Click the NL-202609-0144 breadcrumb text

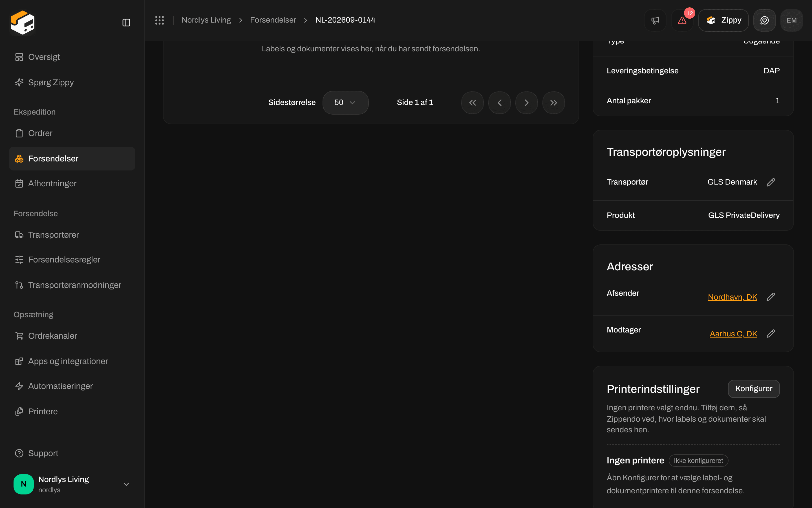[x=345, y=20]
